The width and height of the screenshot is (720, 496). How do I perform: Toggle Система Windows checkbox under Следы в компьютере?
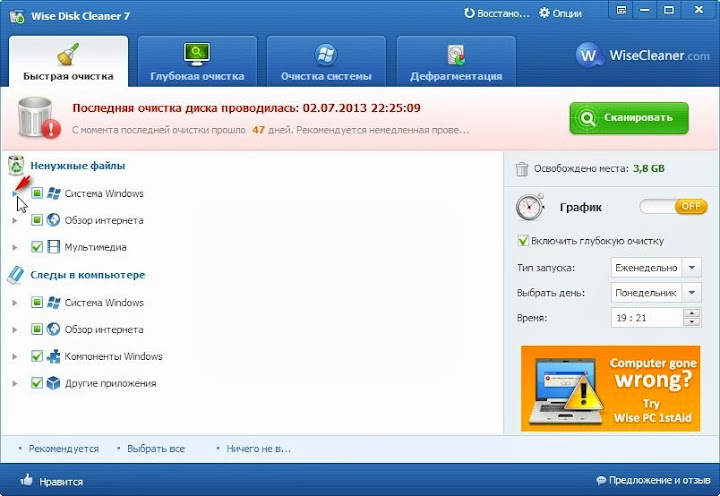(x=37, y=302)
